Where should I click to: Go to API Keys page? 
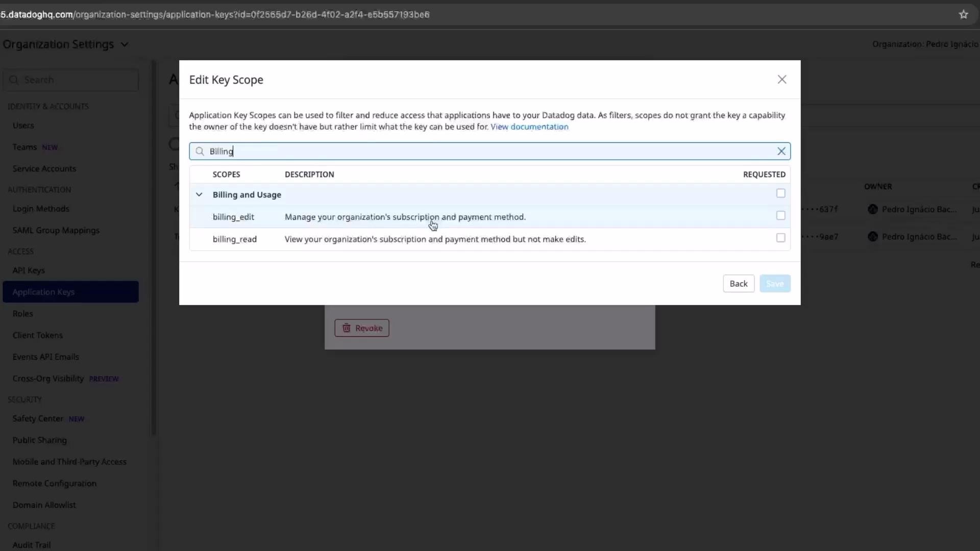point(29,270)
